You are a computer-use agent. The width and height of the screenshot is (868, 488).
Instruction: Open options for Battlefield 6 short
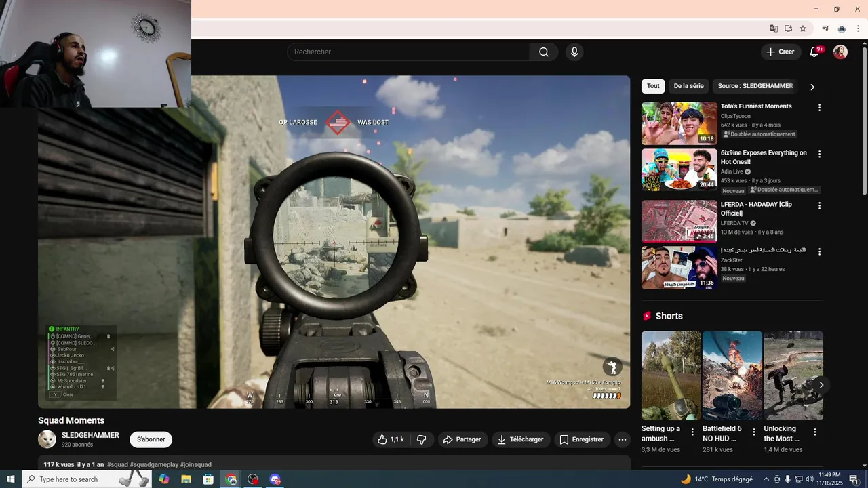click(x=753, y=432)
